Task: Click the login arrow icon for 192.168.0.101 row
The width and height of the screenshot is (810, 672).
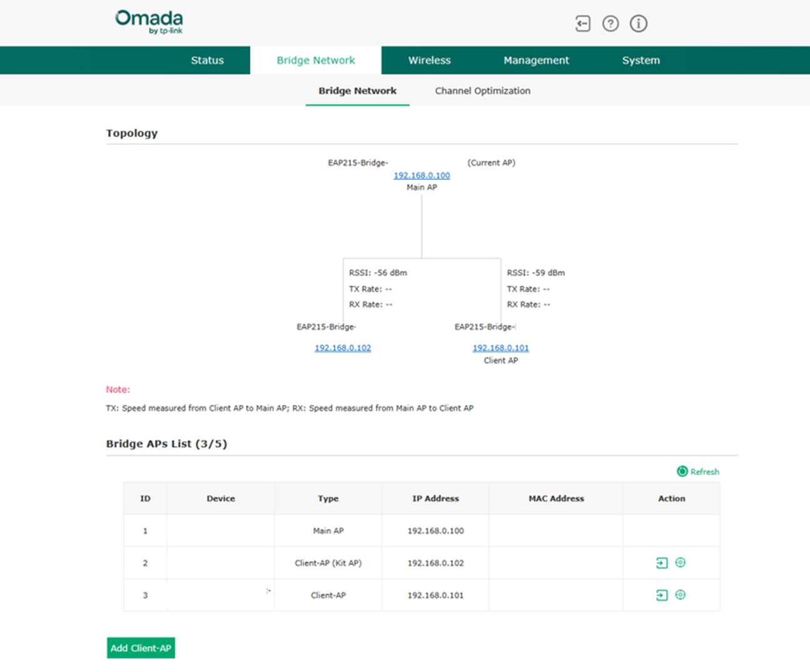Action: coord(662,595)
